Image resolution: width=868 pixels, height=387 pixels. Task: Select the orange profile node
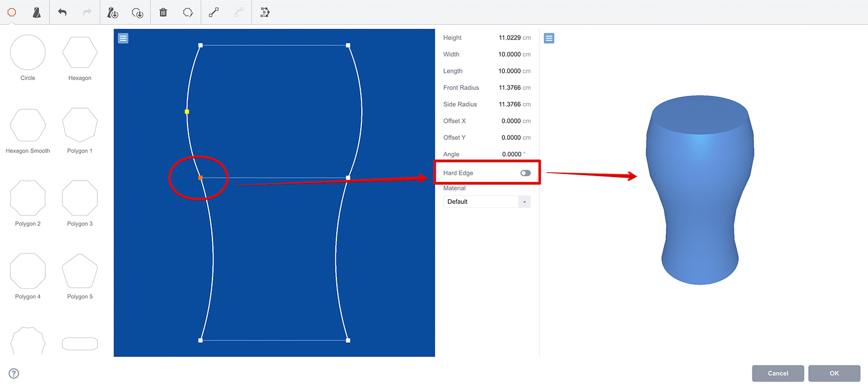click(x=200, y=178)
